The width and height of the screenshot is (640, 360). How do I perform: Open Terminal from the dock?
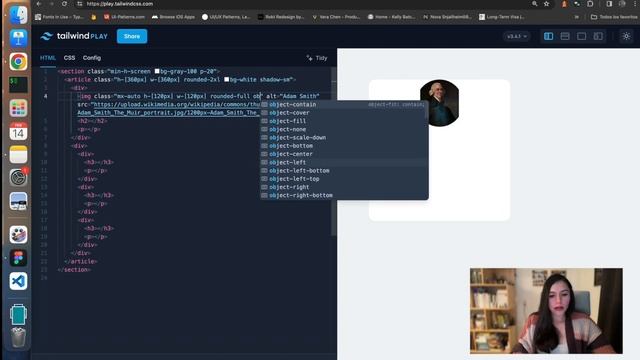[18, 85]
